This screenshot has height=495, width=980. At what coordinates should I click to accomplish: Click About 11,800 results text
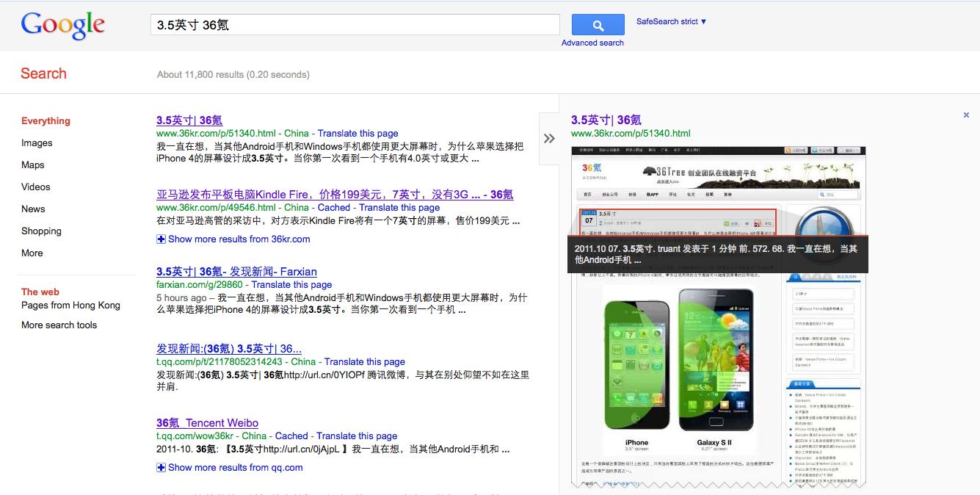tap(233, 74)
